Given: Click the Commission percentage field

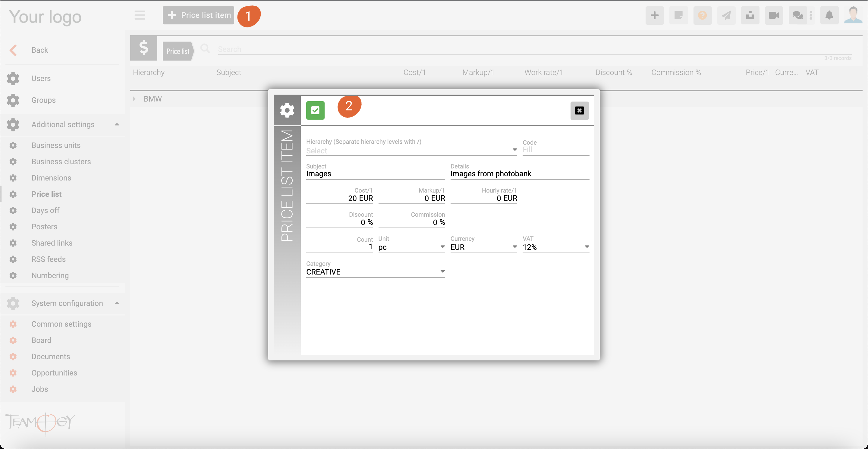Looking at the screenshot, I should tap(411, 222).
